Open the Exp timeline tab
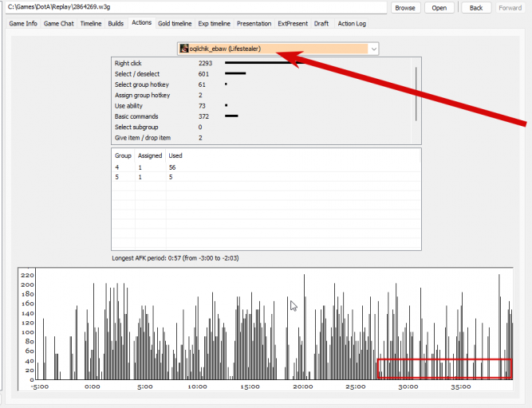 [214, 23]
